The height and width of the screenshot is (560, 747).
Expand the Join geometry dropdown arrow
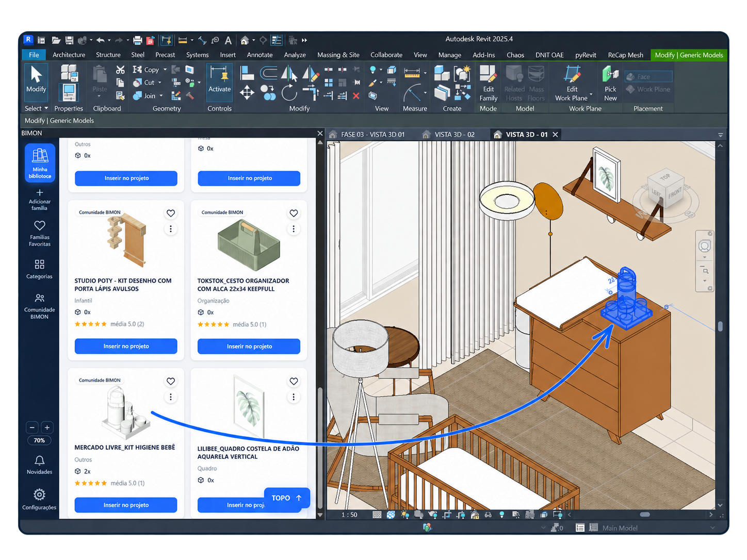tap(161, 96)
